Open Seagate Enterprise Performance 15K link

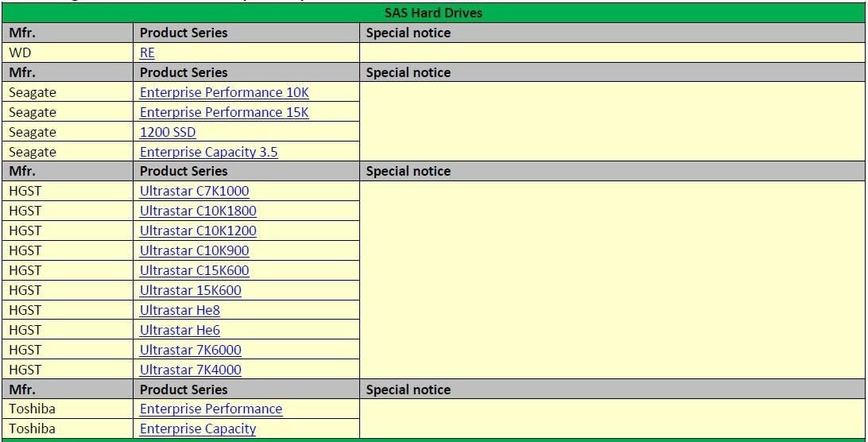pyautogui.click(x=224, y=112)
